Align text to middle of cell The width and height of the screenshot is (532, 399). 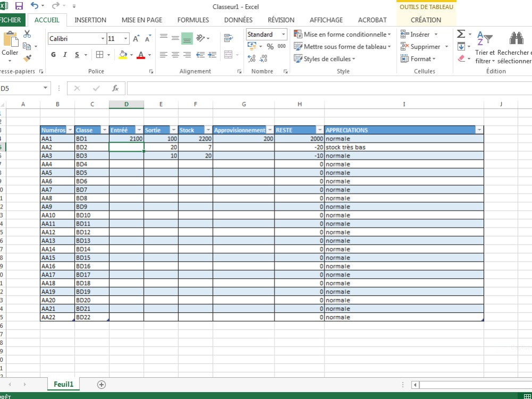pos(175,38)
